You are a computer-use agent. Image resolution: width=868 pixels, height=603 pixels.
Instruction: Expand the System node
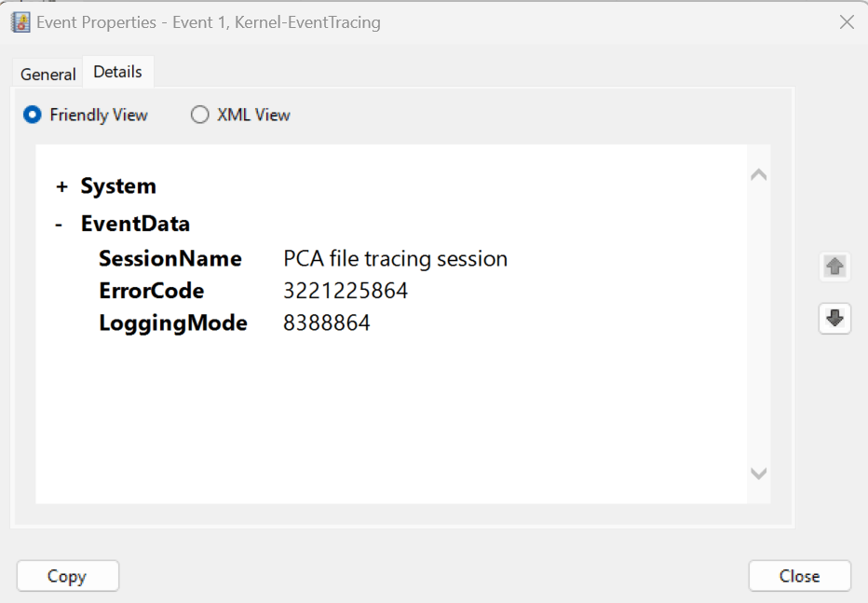pos(62,186)
